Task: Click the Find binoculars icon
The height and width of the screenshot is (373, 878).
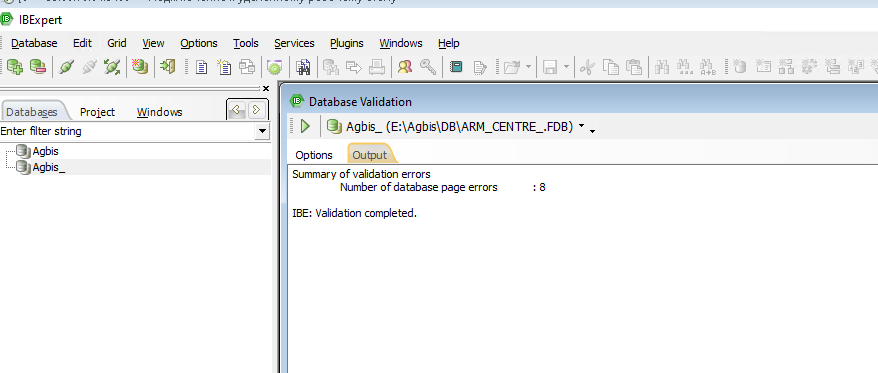Action: tap(662, 67)
